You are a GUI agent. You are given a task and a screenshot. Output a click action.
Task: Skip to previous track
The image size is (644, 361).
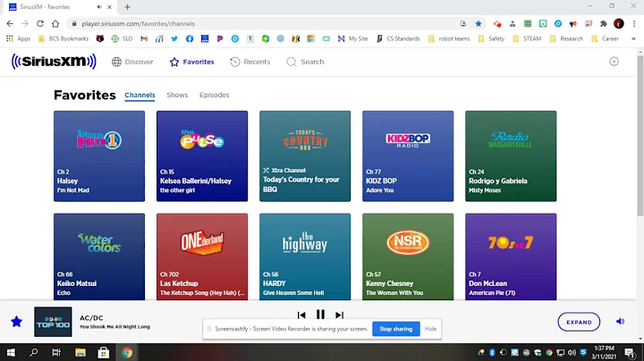pyautogui.click(x=301, y=315)
